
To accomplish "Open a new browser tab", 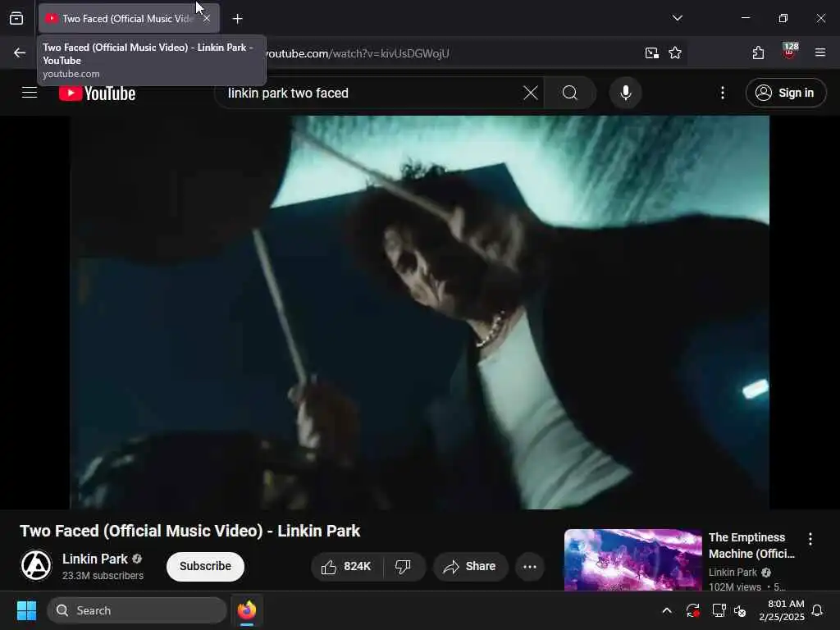I will click(237, 19).
